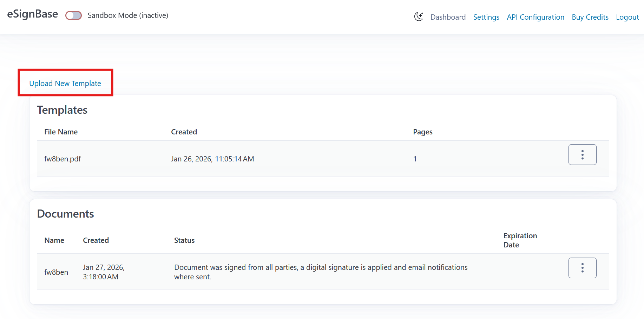This screenshot has height=319, width=644.
Task: Click the Documents section heading
Action: coord(65,214)
